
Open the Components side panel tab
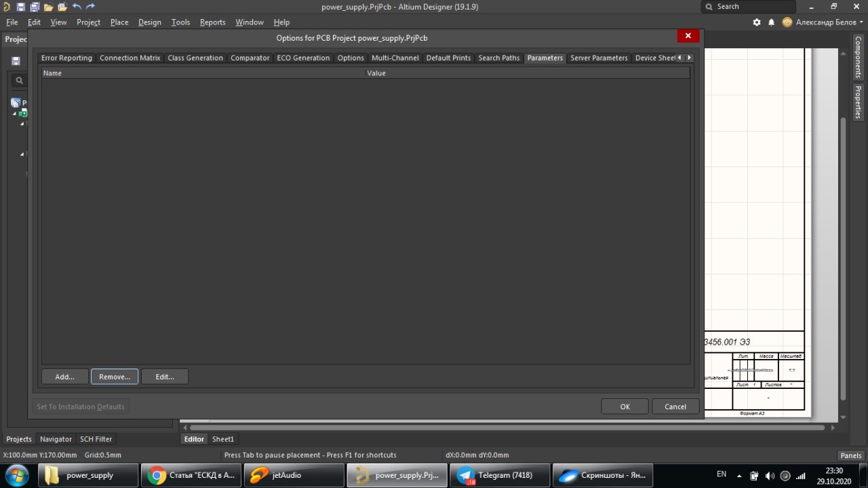[x=859, y=56]
